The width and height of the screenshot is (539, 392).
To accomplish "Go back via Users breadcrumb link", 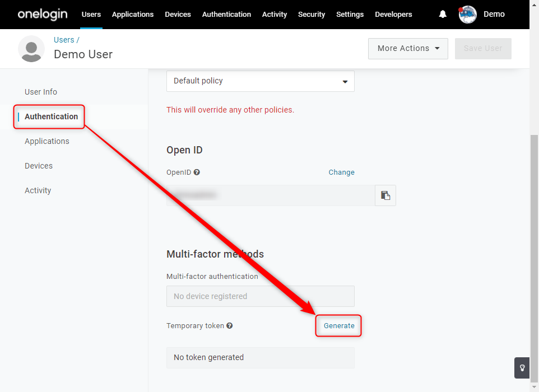I will tap(64, 40).
